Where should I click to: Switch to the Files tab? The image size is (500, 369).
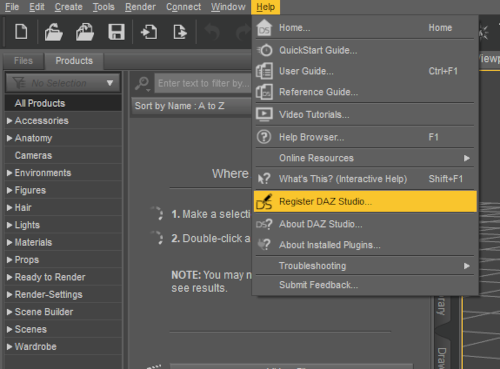(23, 61)
